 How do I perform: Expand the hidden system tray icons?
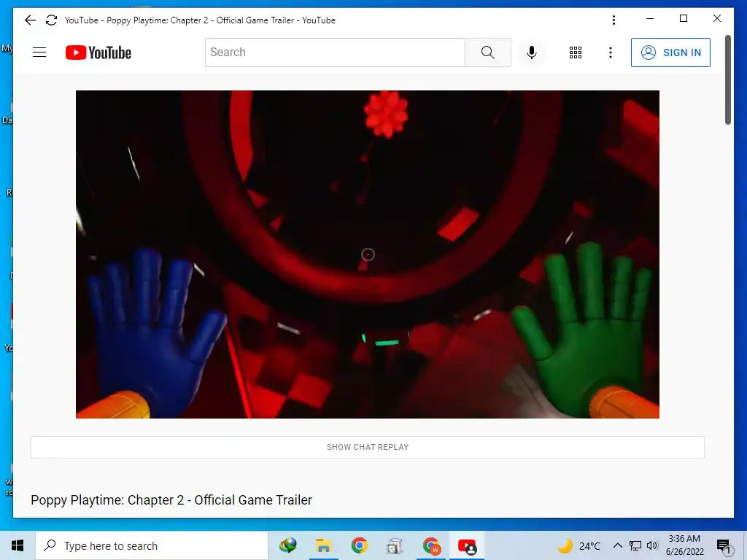click(617, 545)
